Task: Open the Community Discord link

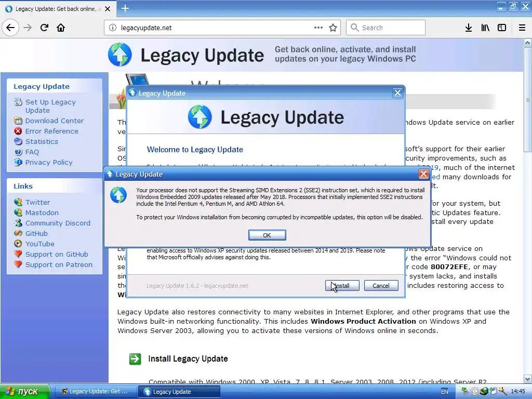Action: [x=58, y=223]
